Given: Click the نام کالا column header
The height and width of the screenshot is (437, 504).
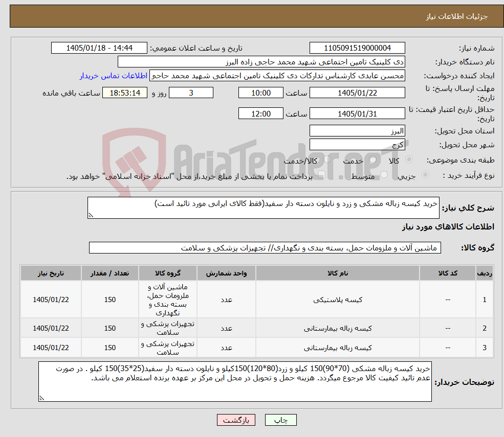Looking at the screenshot, I should 338,273.
